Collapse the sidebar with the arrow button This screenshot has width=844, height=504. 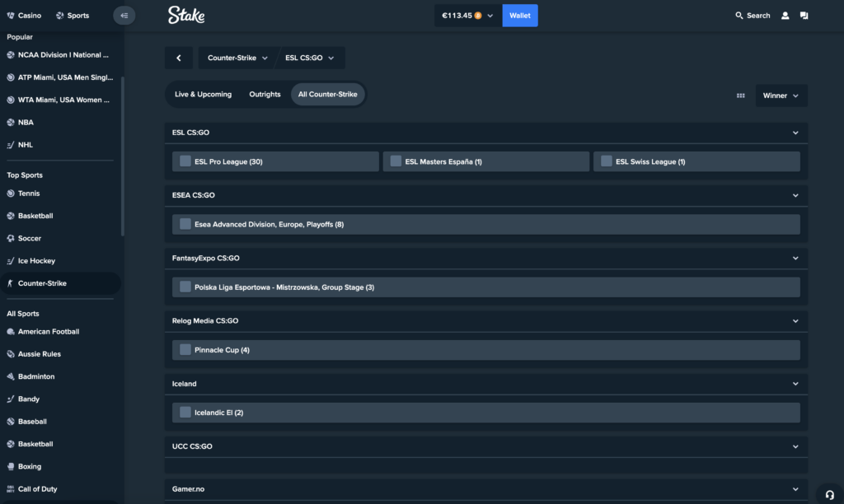coord(124,16)
